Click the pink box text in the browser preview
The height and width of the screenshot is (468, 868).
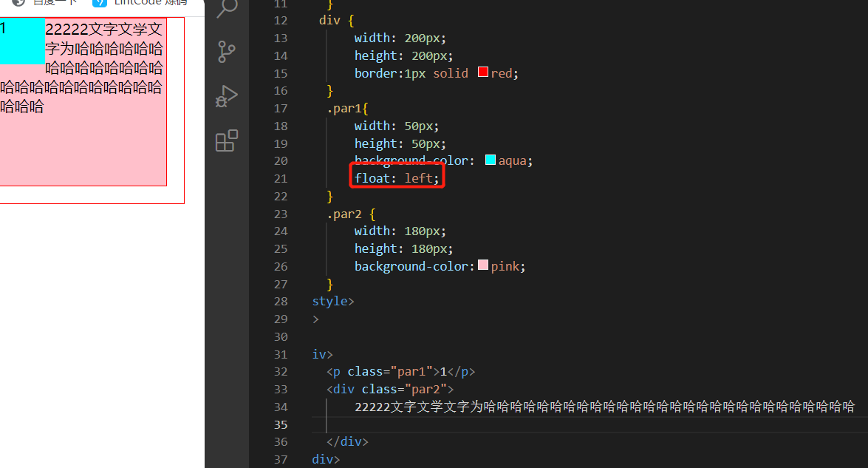coord(81,68)
